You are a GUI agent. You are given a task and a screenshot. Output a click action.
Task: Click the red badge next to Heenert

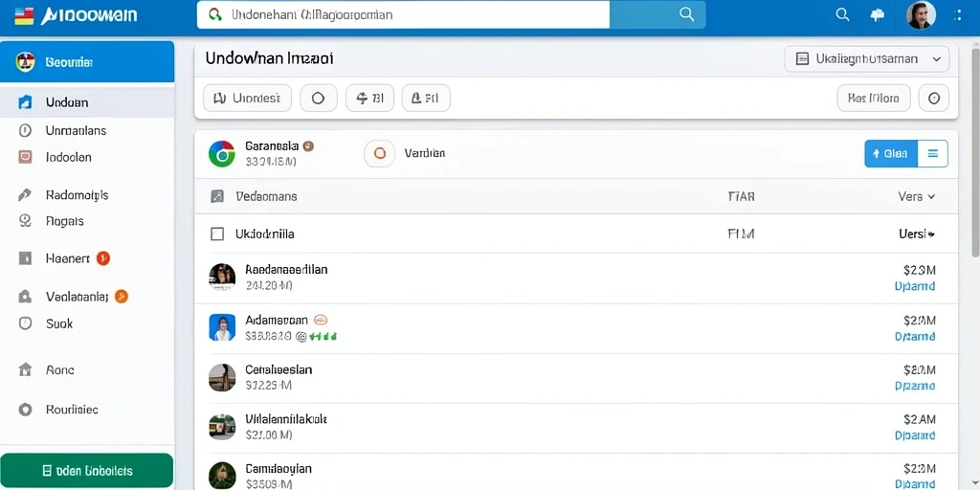pos(103,258)
